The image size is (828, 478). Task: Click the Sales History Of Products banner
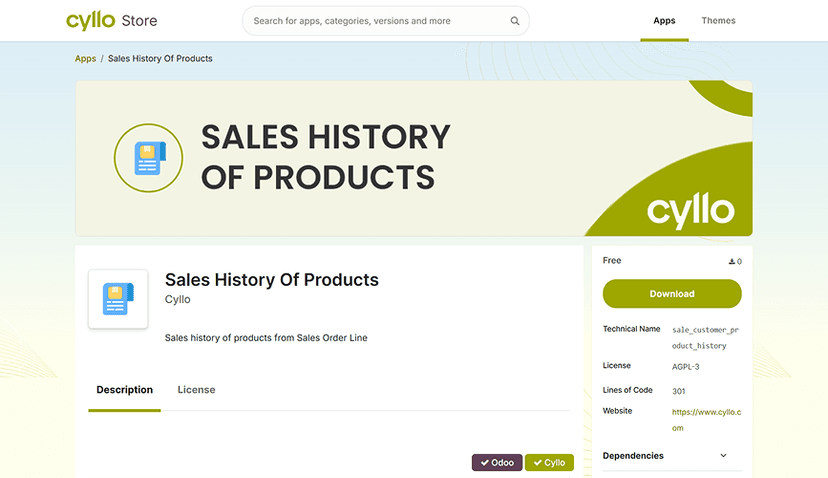click(413, 158)
